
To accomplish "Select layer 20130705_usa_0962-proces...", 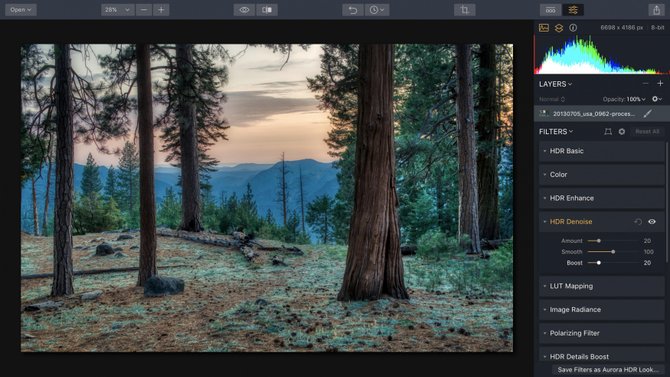I will point(602,114).
